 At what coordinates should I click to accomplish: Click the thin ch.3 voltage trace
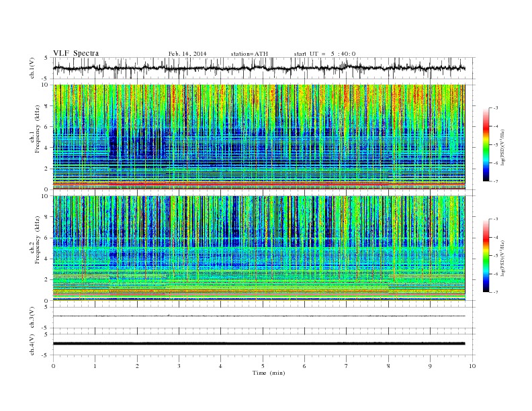[259, 316]
